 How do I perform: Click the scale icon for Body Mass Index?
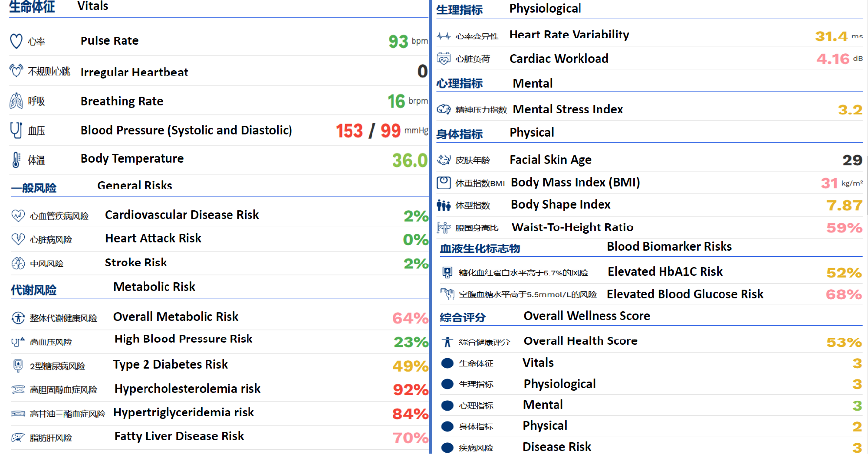click(x=444, y=183)
